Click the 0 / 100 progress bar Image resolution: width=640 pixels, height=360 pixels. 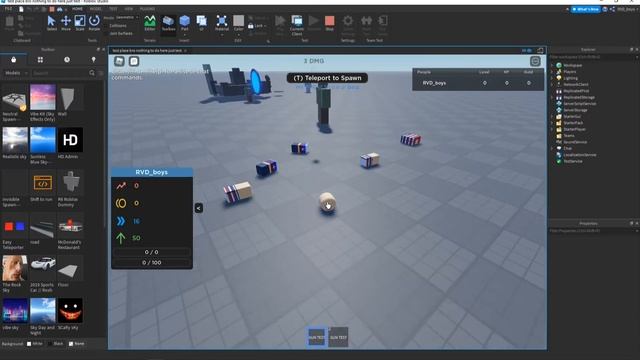[151, 262]
